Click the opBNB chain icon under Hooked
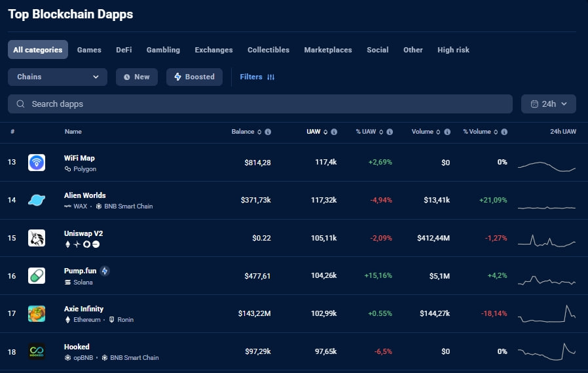 point(67,358)
